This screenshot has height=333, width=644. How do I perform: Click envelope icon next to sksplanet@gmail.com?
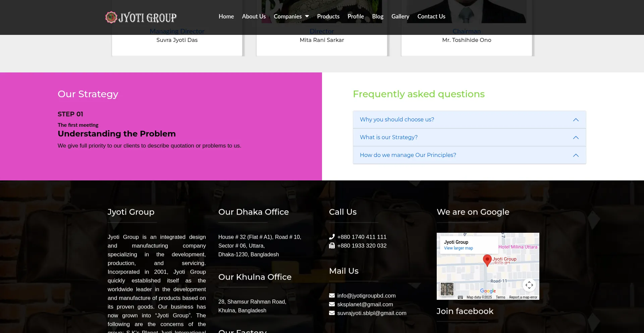click(x=332, y=304)
